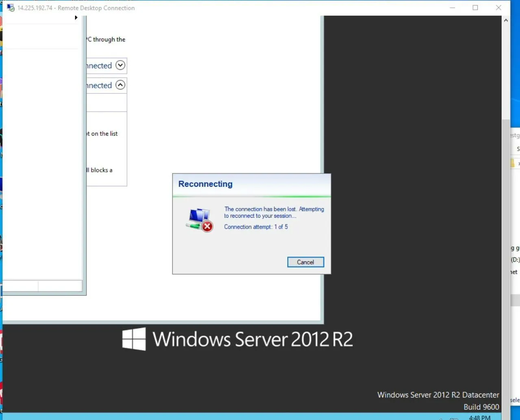
Task: Click the 4:48 PM clock on the remote taskbar
Action: 479,417
